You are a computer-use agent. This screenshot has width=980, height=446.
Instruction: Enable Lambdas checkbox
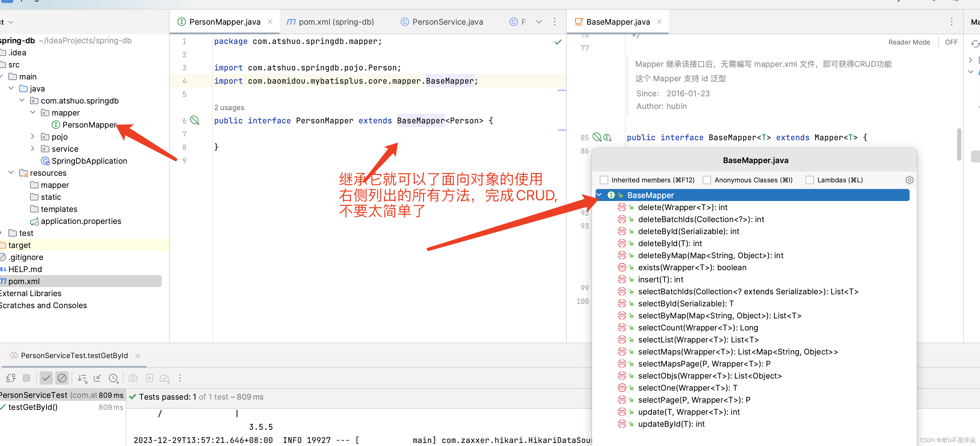pyautogui.click(x=809, y=180)
